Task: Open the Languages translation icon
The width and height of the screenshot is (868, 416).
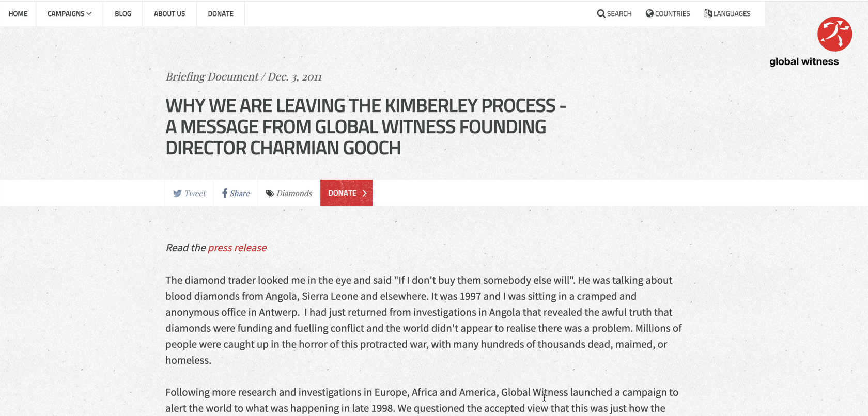Action: [707, 13]
